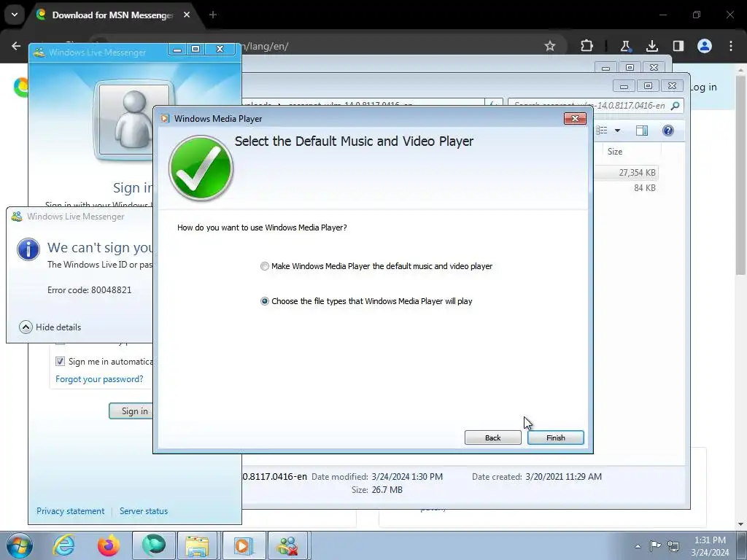Open a new browser tab

coord(213,15)
